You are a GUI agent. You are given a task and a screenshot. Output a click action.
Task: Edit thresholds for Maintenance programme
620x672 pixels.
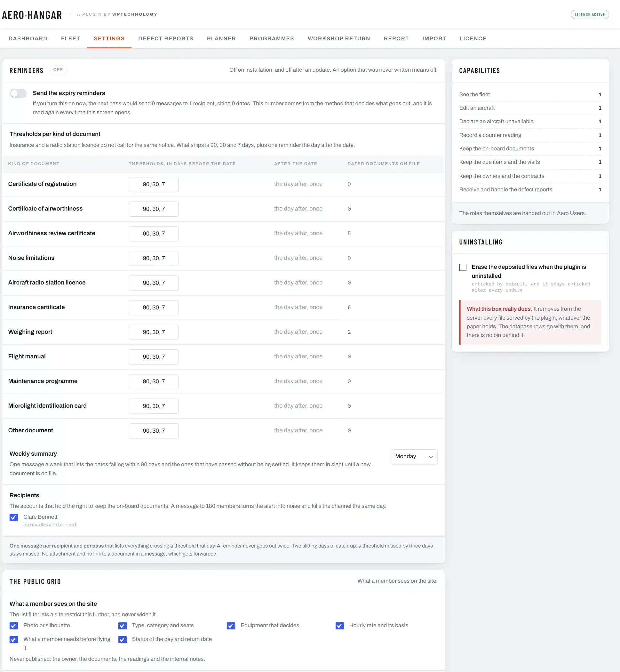click(x=154, y=381)
